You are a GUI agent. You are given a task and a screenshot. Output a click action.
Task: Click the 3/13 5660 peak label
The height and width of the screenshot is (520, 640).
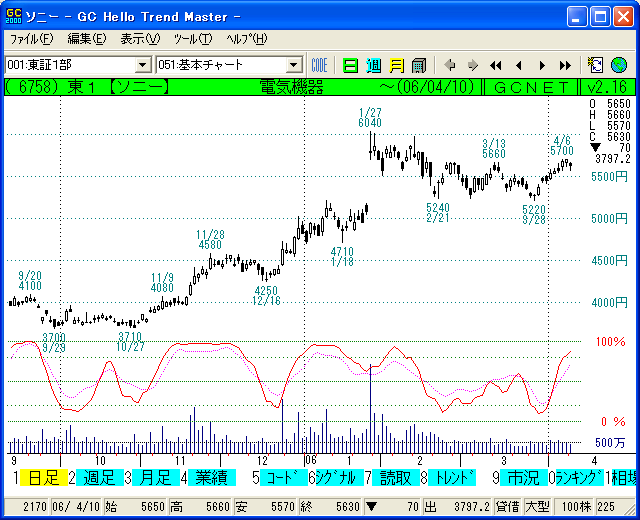[x=494, y=149]
